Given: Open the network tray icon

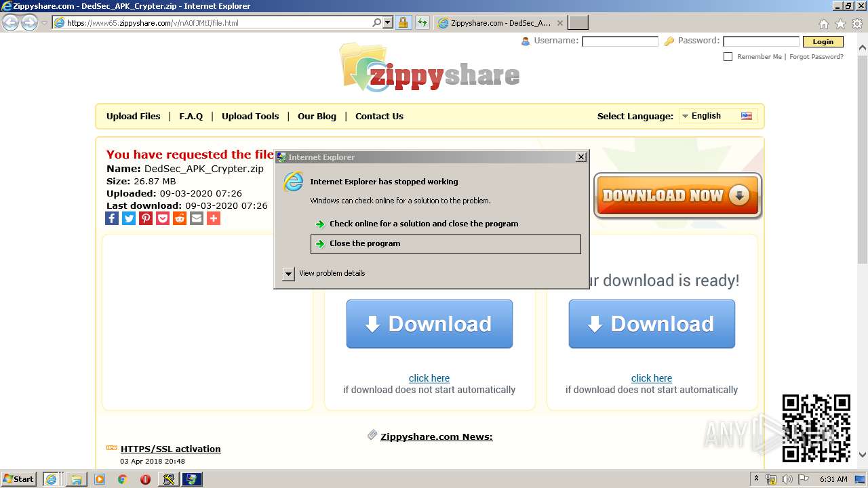Looking at the screenshot, I should [x=770, y=479].
